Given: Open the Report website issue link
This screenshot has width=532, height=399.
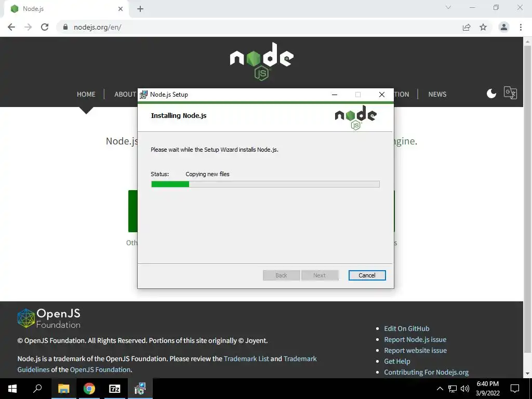Looking at the screenshot, I should 415,350.
